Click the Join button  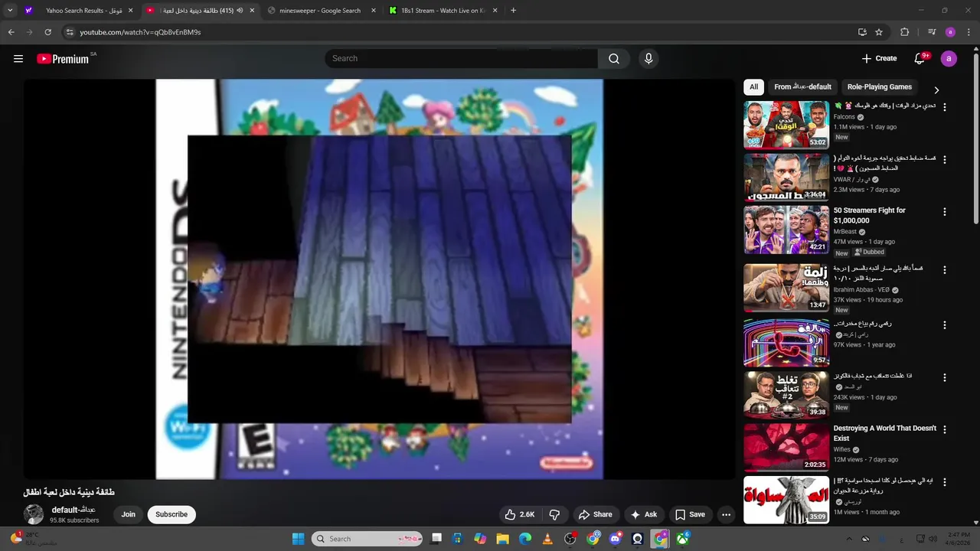(128, 514)
